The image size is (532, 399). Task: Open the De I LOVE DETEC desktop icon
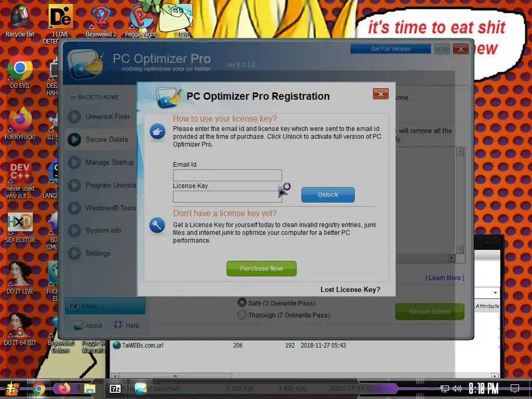coord(60,24)
